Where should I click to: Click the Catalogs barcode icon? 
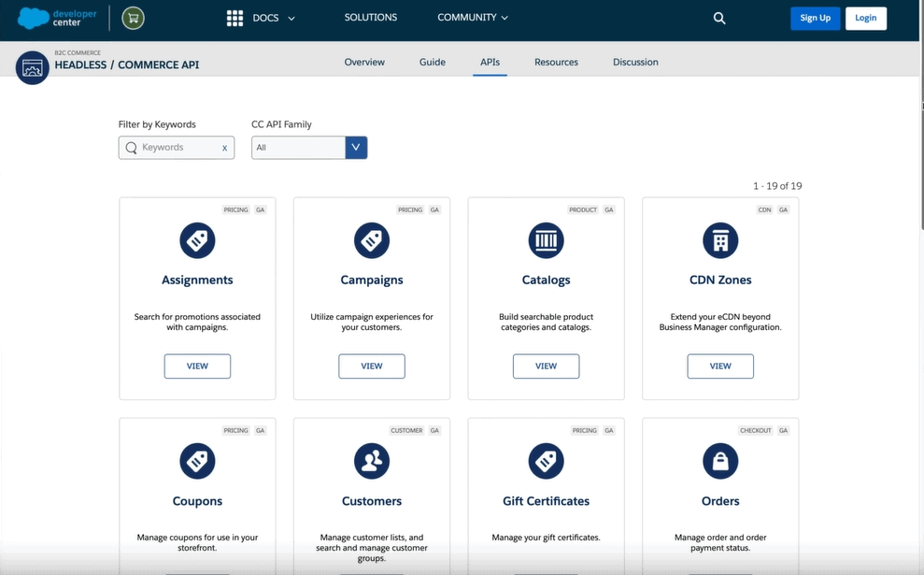pyautogui.click(x=547, y=240)
